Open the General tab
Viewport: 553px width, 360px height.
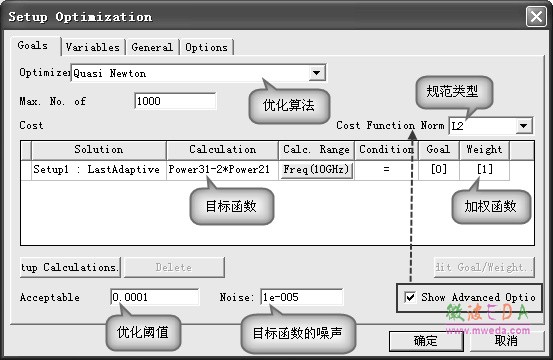click(152, 47)
